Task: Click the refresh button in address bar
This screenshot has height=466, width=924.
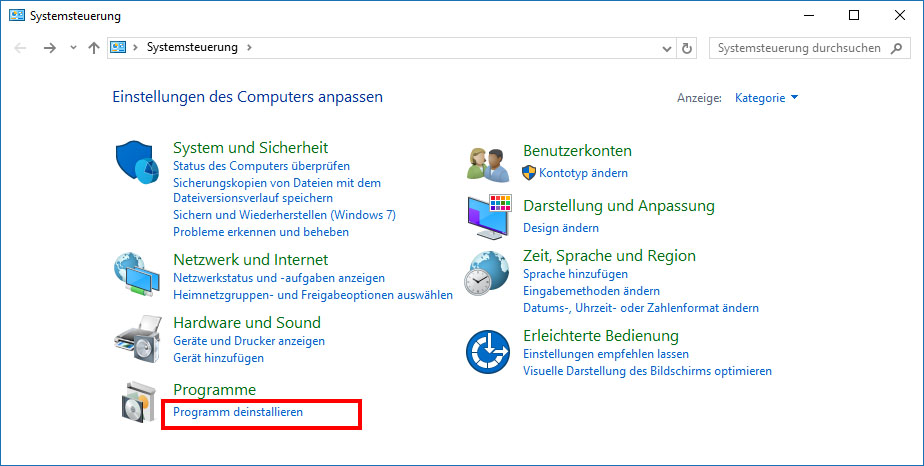Action: [687, 48]
